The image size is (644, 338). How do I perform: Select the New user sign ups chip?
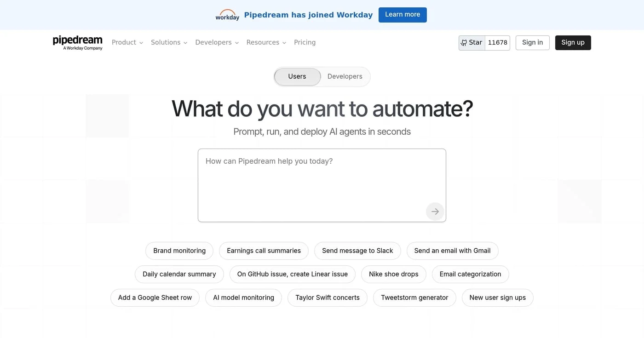498,298
